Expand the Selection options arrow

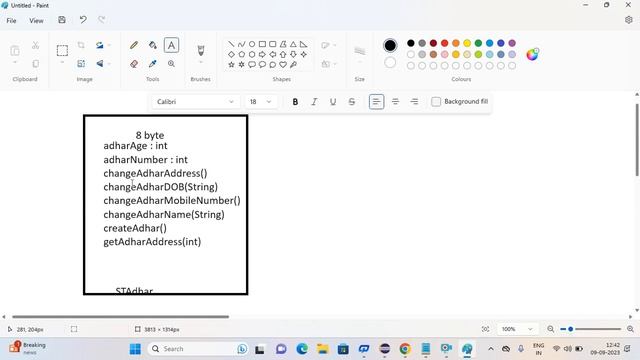(62, 62)
